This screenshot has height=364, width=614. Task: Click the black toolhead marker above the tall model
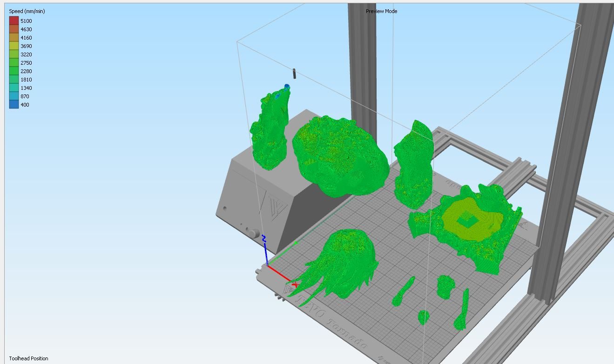tap(294, 74)
